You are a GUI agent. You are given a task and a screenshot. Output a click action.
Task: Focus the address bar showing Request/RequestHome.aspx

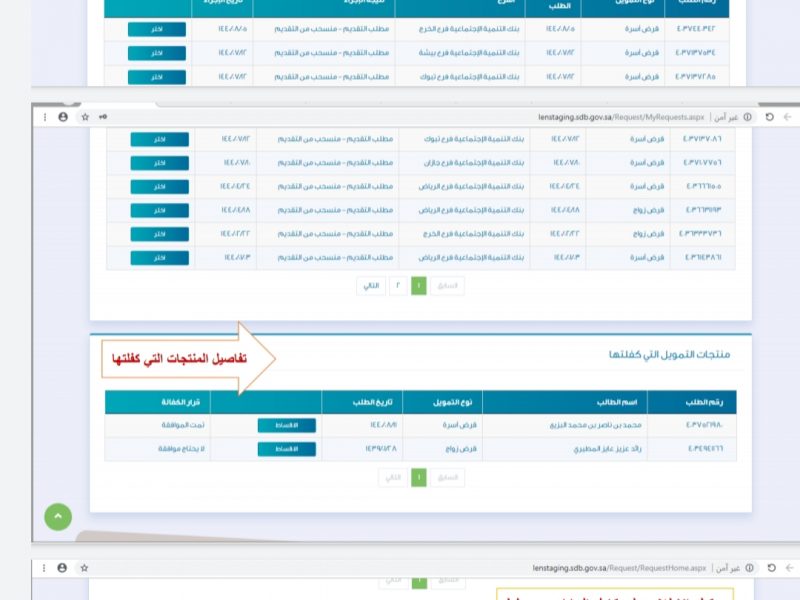click(619, 568)
